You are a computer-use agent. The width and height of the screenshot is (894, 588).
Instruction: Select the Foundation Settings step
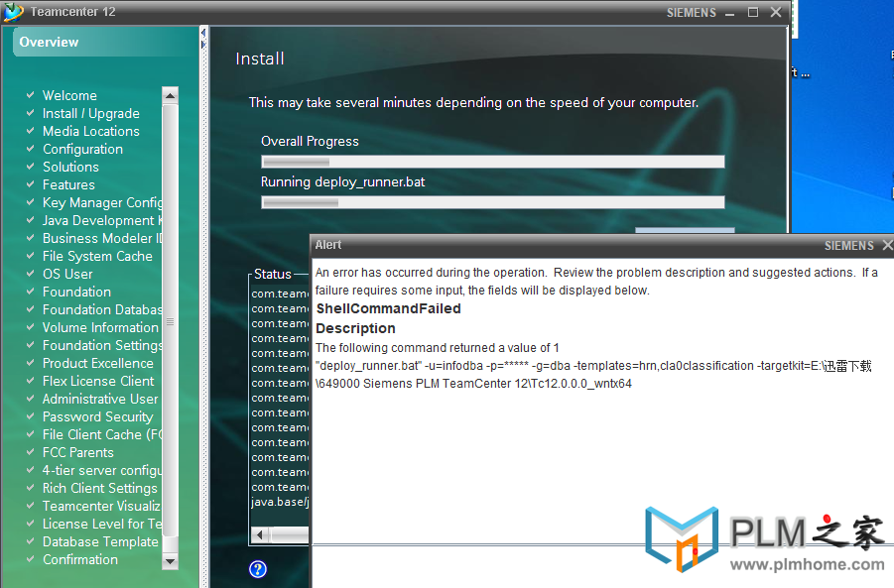pyautogui.click(x=102, y=345)
